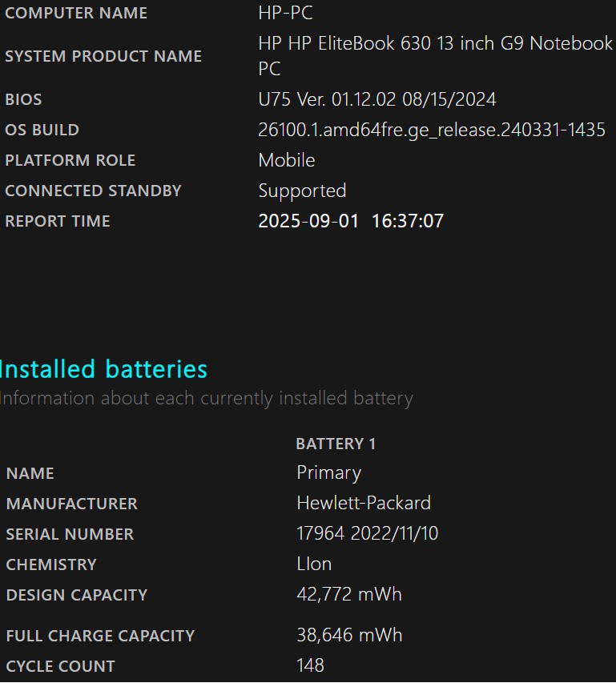Image resolution: width=616 pixels, height=683 pixels.
Task: Click the BATTERY 1 column header
Action: tap(336, 444)
